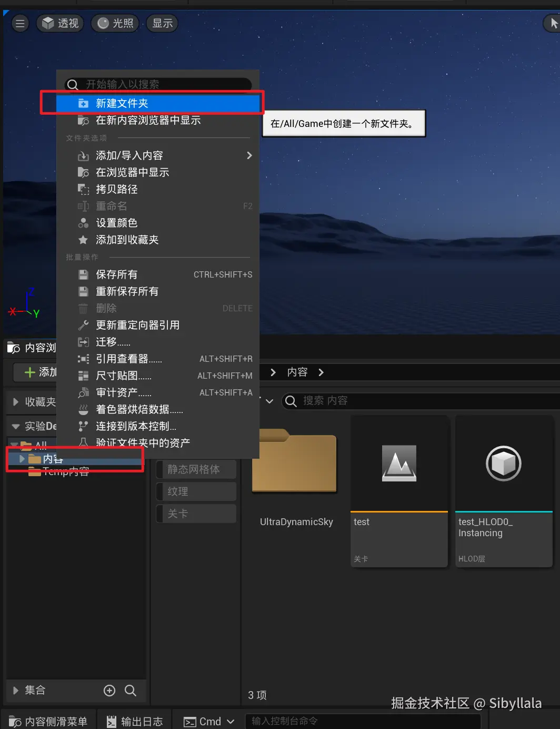Click the 3 项 item count text
560x729 pixels.
point(257,695)
